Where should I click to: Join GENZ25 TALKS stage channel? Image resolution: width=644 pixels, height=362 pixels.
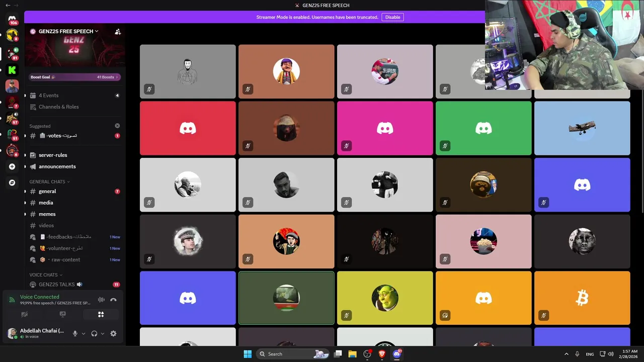tap(74, 285)
